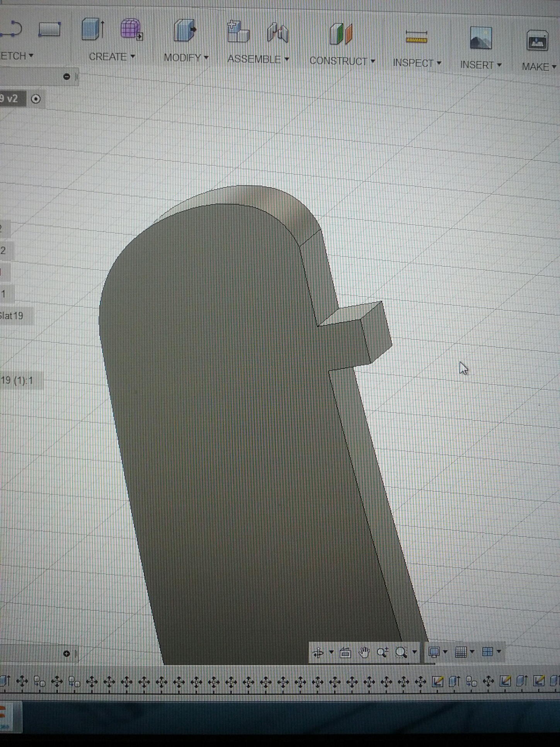Expand the Viewports dropdown arrow
The width and height of the screenshot is (560, 747).
pyautogui.click(x=499, y=652)
